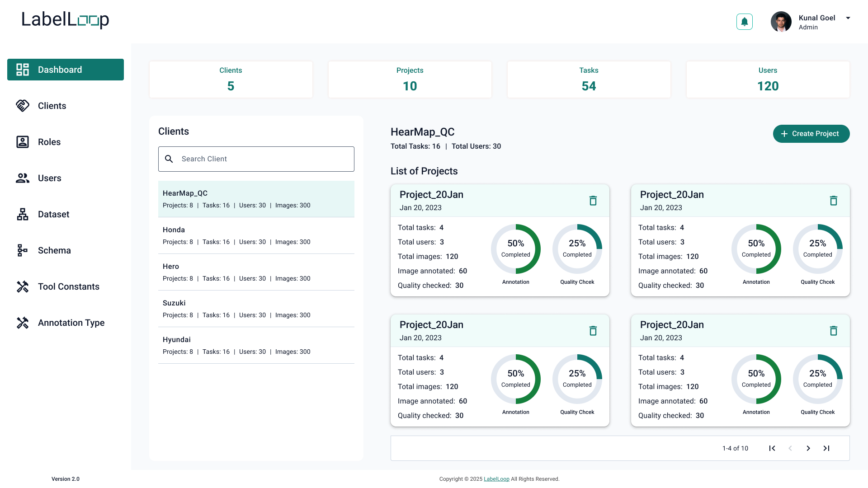Click the top-left card's 50% Annotation progress ring

(x=516, y=249)
